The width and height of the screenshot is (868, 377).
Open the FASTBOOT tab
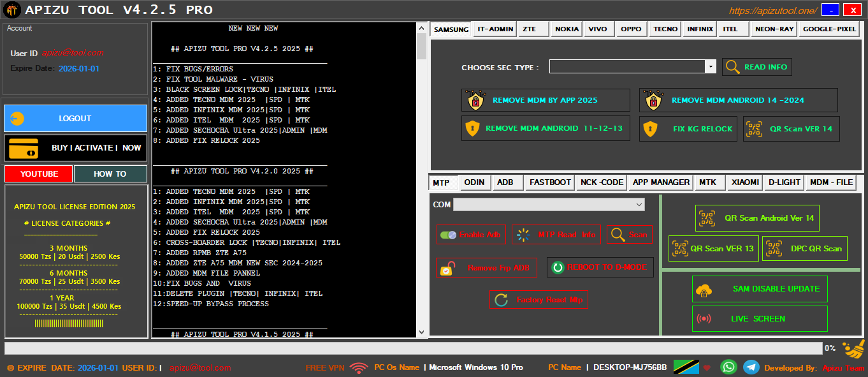(x=550, y=182)
